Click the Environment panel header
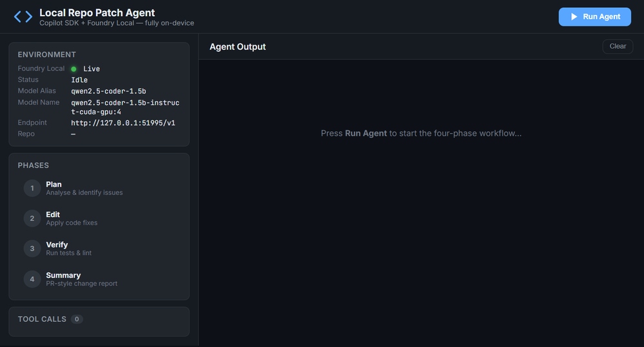This screenshot has height=347, width=644. pos(46,55)
